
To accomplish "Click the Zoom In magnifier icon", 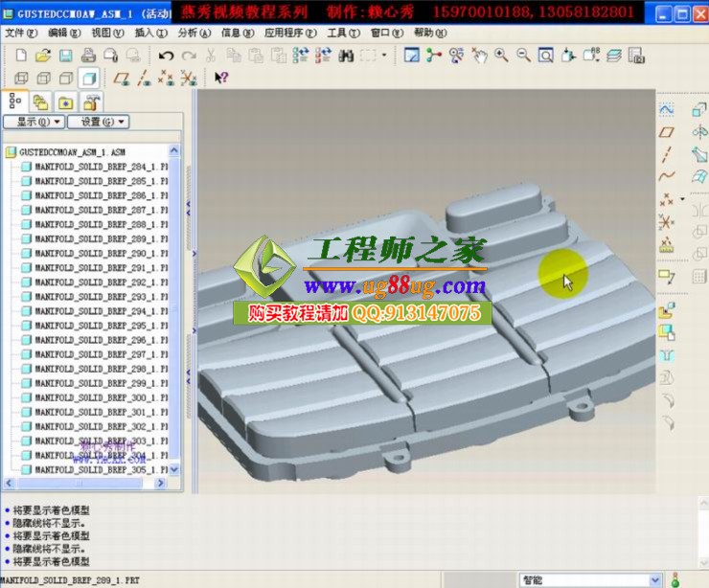I will [501, 56].
